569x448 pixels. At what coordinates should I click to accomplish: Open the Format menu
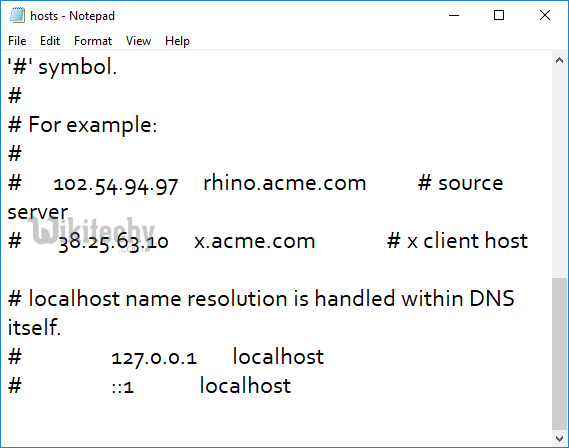point(93,41)
